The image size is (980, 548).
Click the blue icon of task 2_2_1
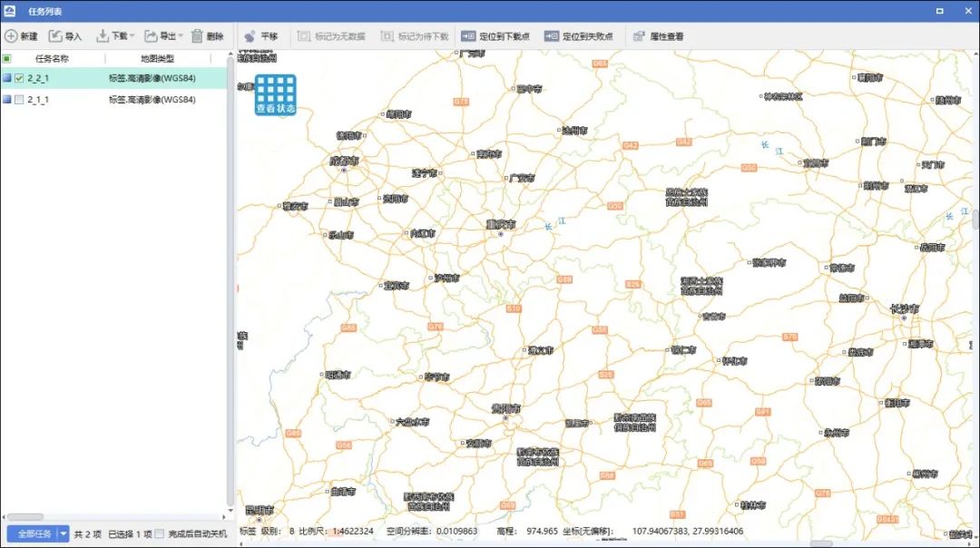(7, 78)
